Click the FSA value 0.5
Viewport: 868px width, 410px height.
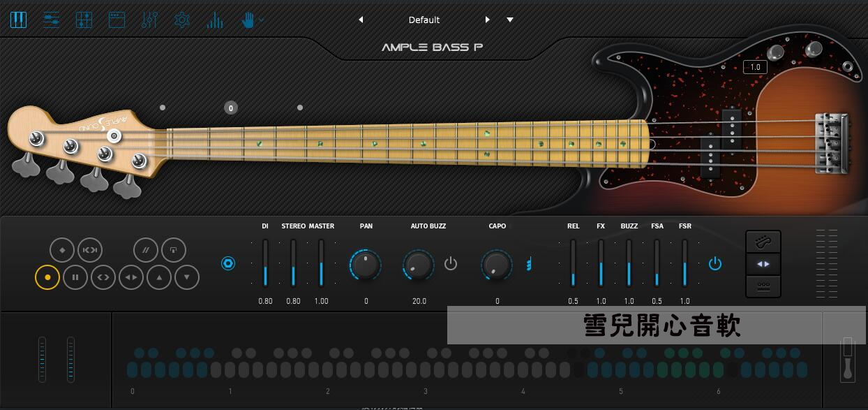pos(657,301)
